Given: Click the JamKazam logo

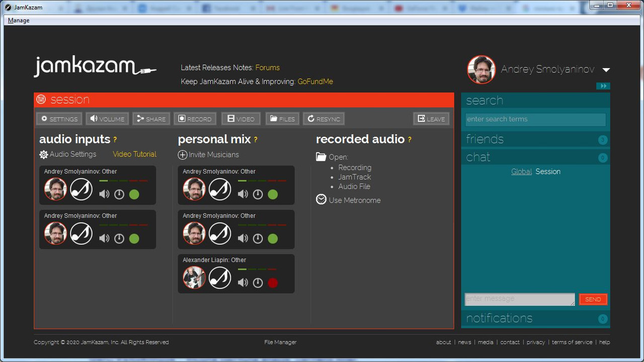Looking at the screenshot, I should click(x=95, y=67).
